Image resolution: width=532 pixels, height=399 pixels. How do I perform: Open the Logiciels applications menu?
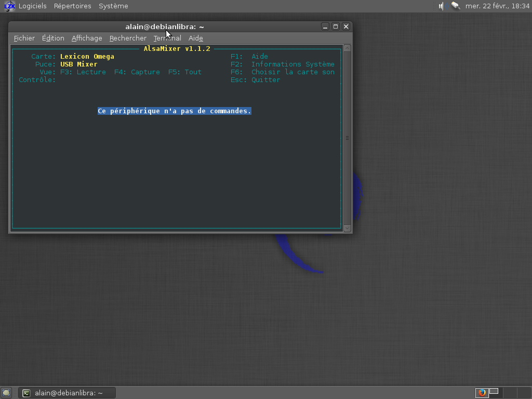[x=32, y=6]
